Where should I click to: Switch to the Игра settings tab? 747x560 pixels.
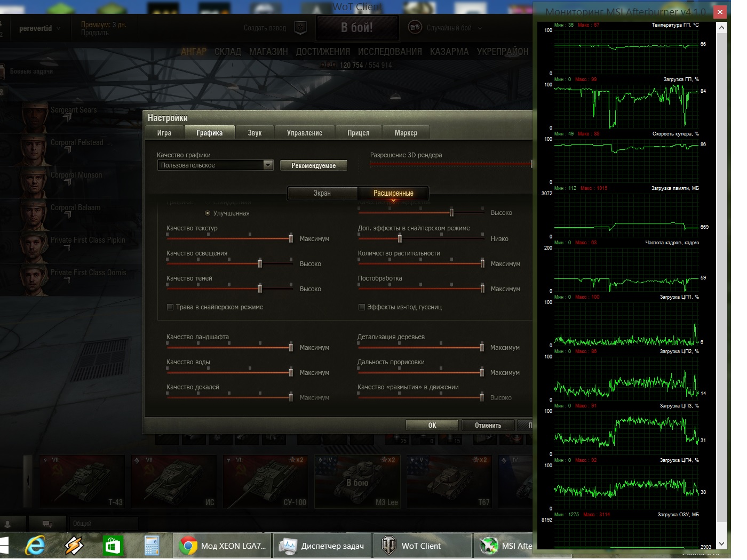click(x=164, y=133)
